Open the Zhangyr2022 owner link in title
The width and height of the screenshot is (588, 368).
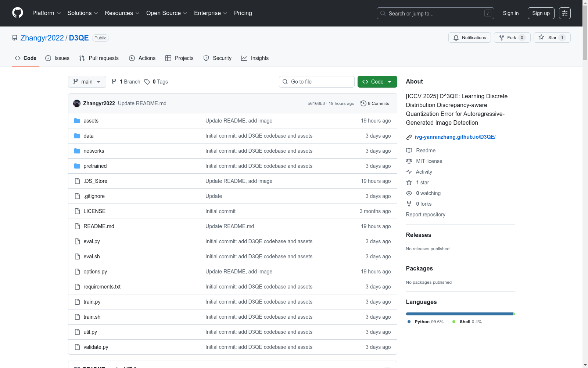click(42, 38)
